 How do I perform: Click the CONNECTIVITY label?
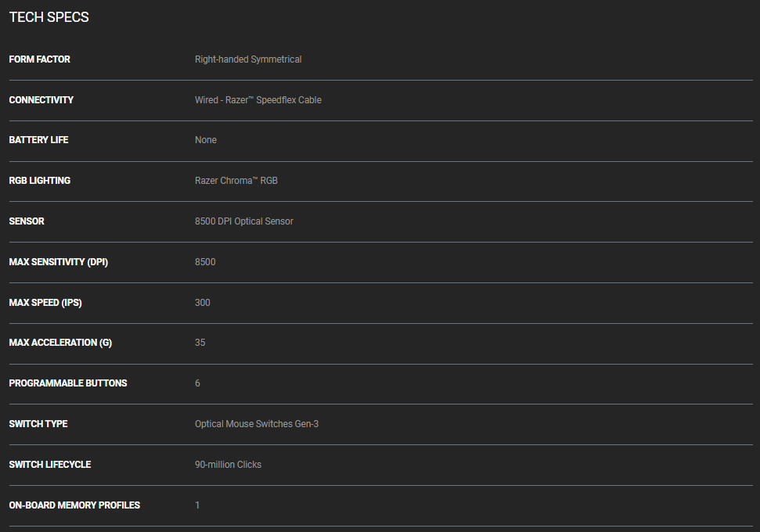tap(41, 100)
